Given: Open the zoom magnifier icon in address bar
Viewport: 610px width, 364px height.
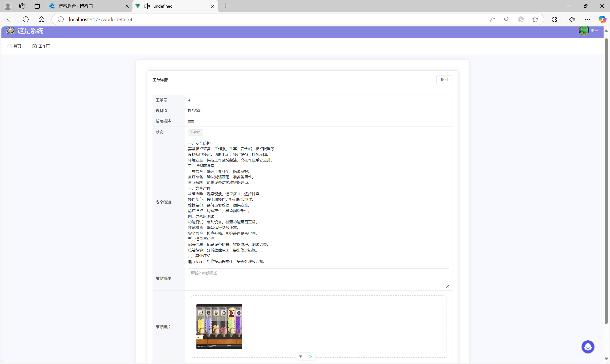Looking at the screenshot, I should (x=507, y=19).
